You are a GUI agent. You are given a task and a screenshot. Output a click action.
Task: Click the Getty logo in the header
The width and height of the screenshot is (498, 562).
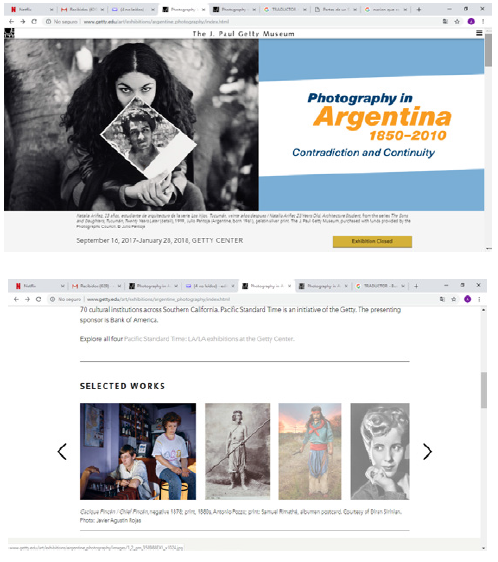(x=9, y=33)
